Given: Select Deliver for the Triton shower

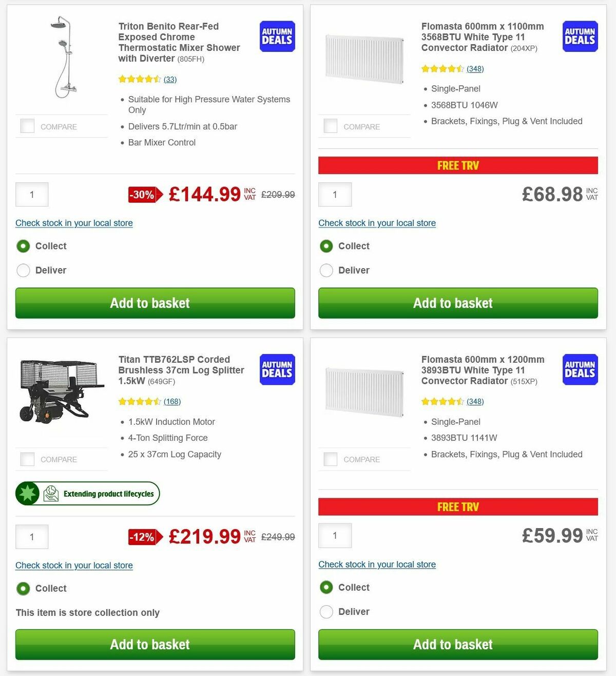Looking at the screenshot, I should 23,270.
